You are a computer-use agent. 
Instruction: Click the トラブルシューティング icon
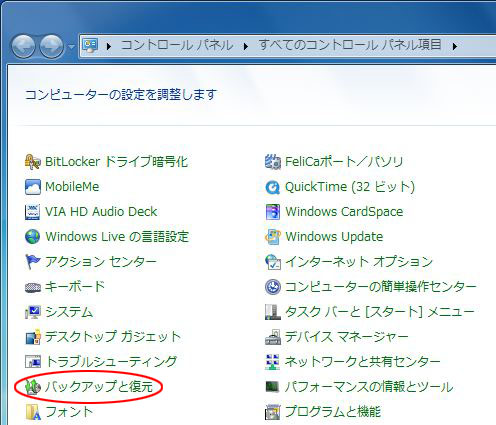[x=33, y=362]
